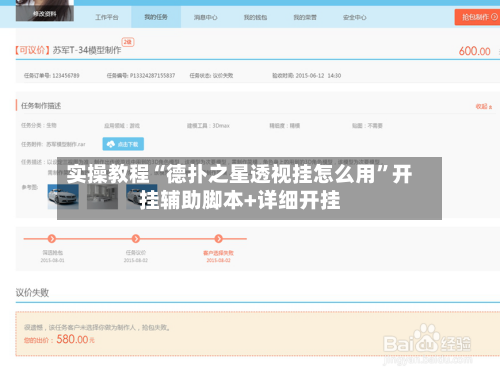Click the 客户选择失败 timeline marker
The width and height of the screenshot is (500, 377).
click(219, 239)
